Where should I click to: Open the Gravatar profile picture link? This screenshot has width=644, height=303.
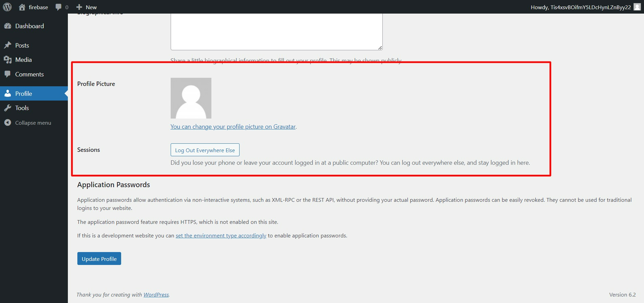coord(233,127)
